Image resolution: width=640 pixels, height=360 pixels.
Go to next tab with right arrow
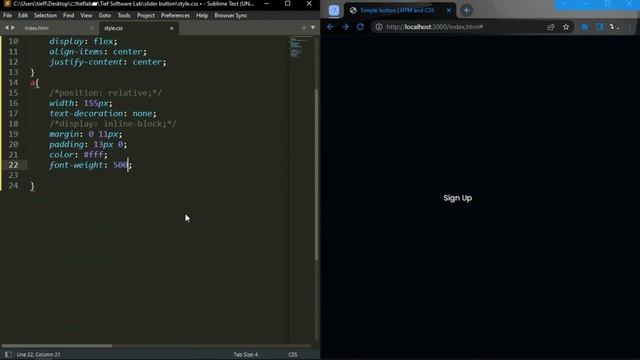point(13,28)
